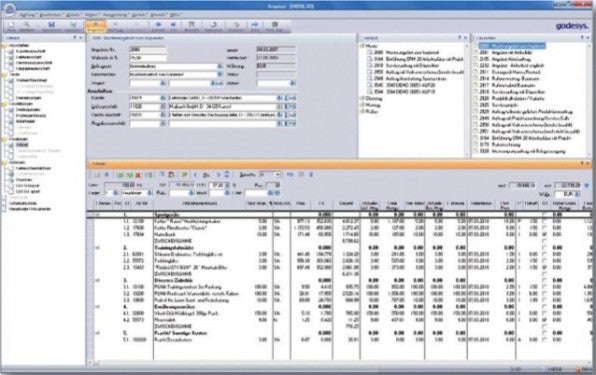Open the EUR currency dropdown above table
This screenshot has width=596, height=375.
577,194
